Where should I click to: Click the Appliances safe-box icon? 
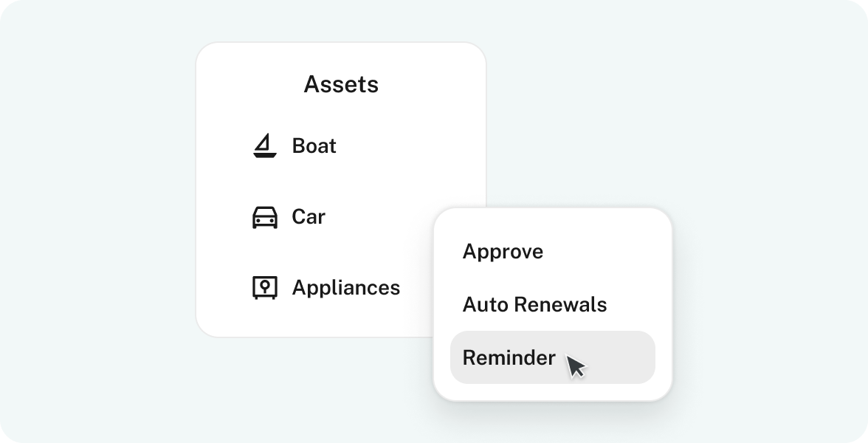tap(264, 287)
